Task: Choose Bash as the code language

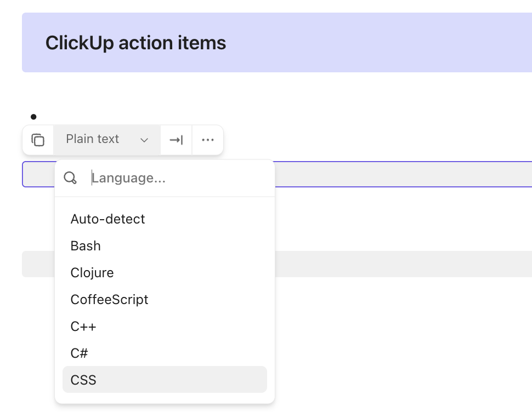Action: click(x=165, y=245)
